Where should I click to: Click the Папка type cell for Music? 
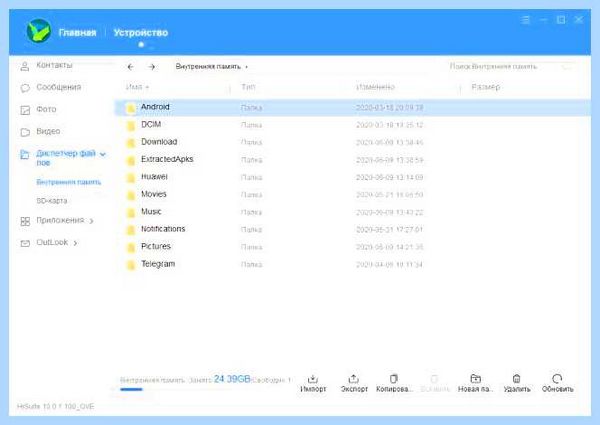tap(251, 212)
